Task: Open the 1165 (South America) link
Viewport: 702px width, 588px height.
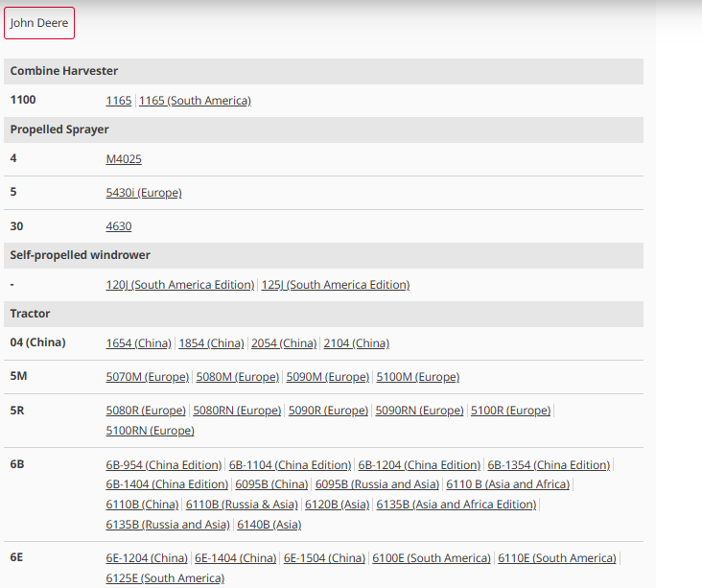Action: [x=195, y=101]
